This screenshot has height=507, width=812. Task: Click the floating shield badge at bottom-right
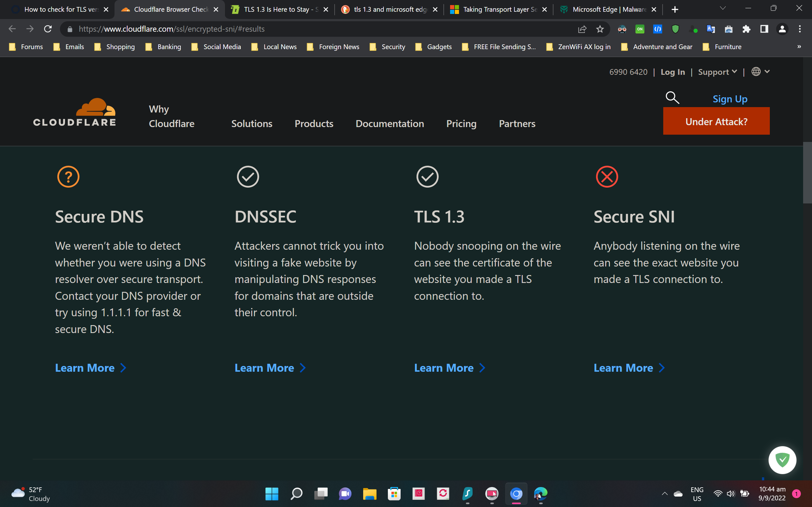click(x=782, y=460)
